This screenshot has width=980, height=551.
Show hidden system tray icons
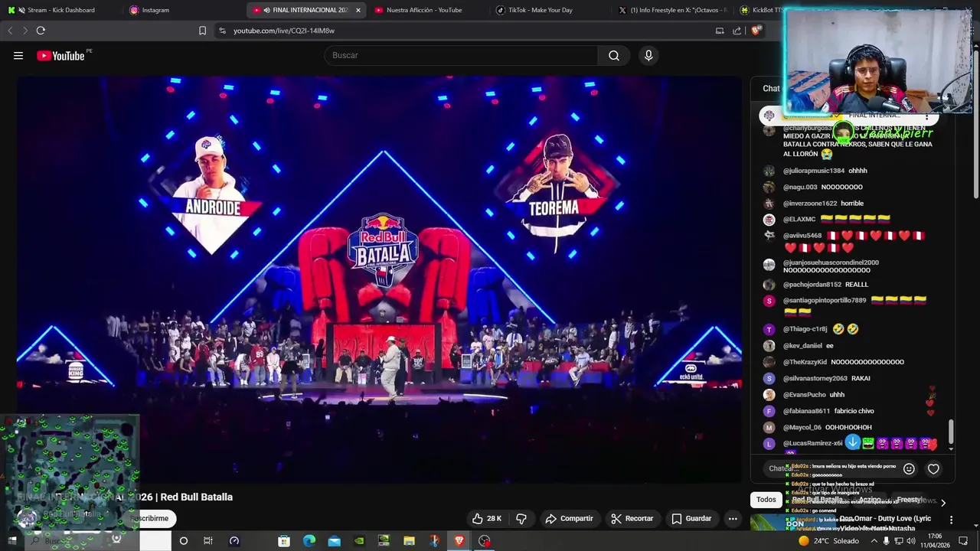tap(874, 540)
